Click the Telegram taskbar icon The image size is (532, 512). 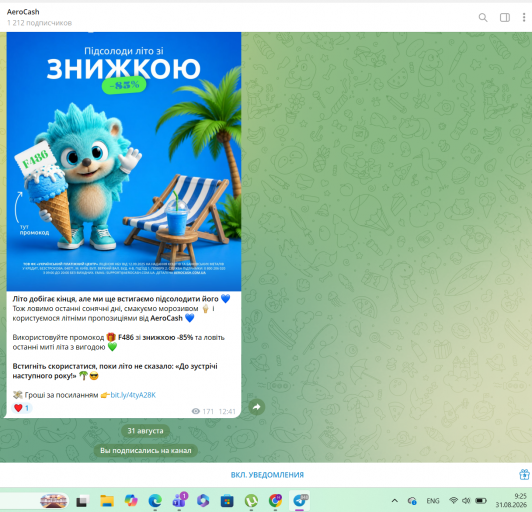pos(300,500)
